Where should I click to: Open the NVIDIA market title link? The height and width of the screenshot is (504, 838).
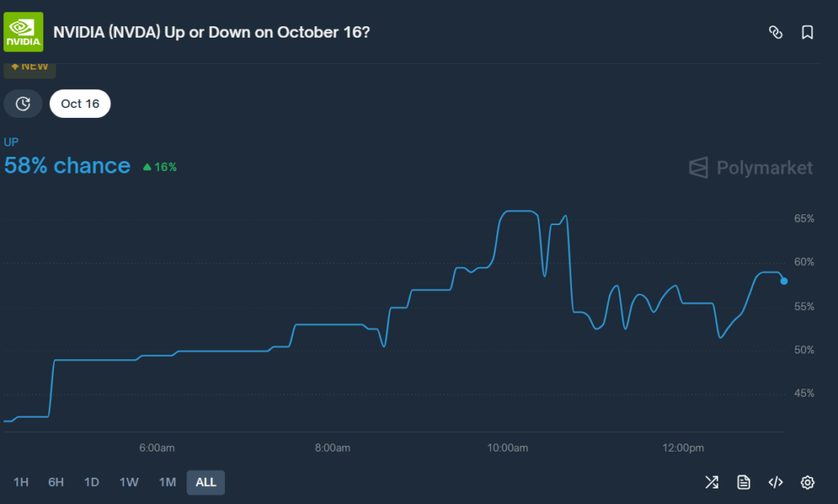pos(210,32)
